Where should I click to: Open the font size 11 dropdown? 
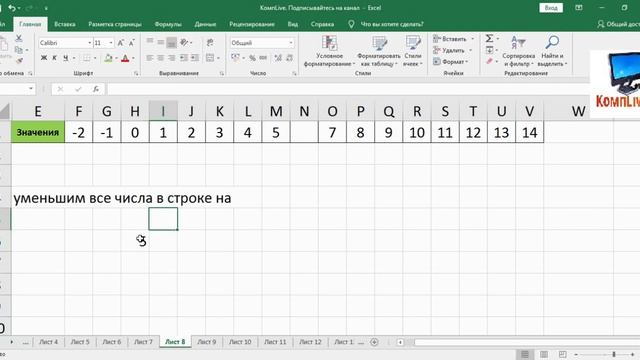111,43
